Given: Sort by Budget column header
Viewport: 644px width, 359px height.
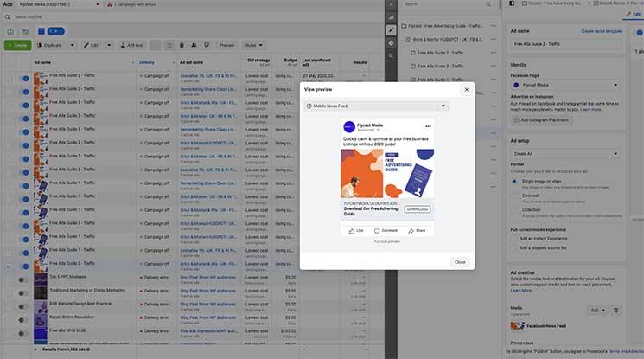Looking at the screenshot, I should click(290, 60).
